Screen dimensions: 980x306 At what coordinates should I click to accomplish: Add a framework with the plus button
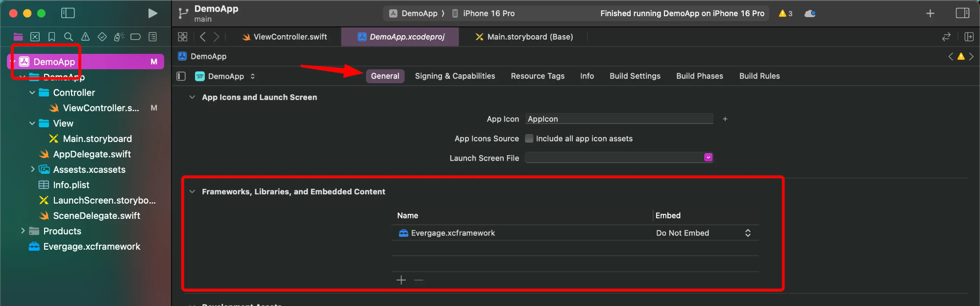(x=401, y=280)
